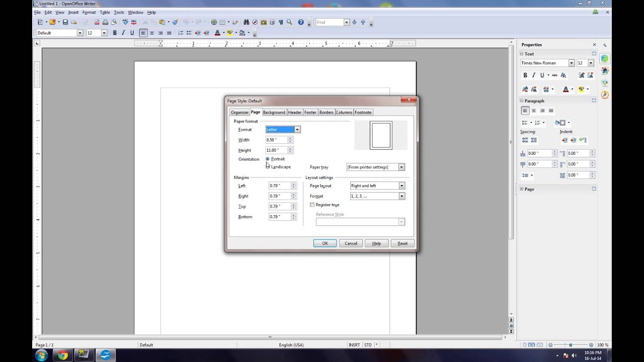This screenshot has height=362, width=644.
Task: Switch to the Footer tab
Action: pos(310,112)
